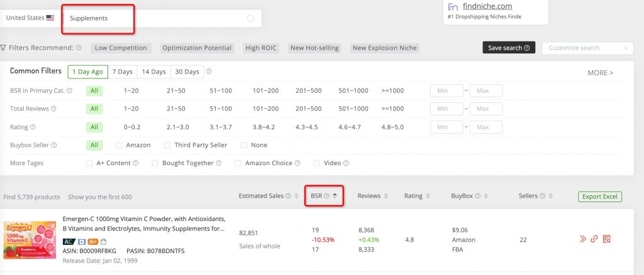Click the red double-chevron icon in Emergen-C row
The height and width of the screenshot is (275, 644).
(x=582, y=239)
